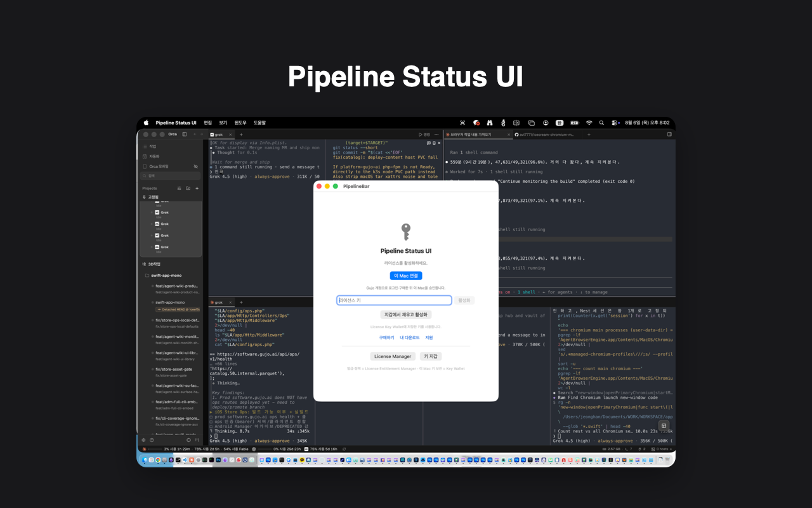Select the feat/adm-full-cli-emb... worktree
This screenshot has width=812, height=508.
[x=174, y=404]
